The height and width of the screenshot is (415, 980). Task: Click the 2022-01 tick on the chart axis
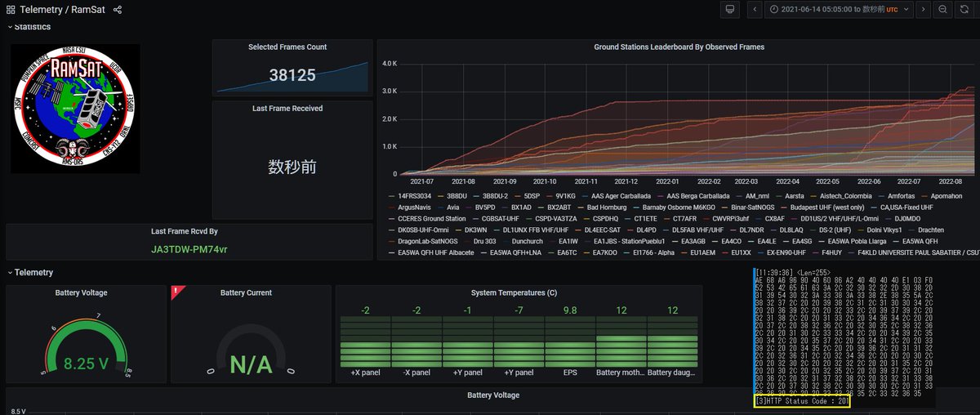pos(666,181)
